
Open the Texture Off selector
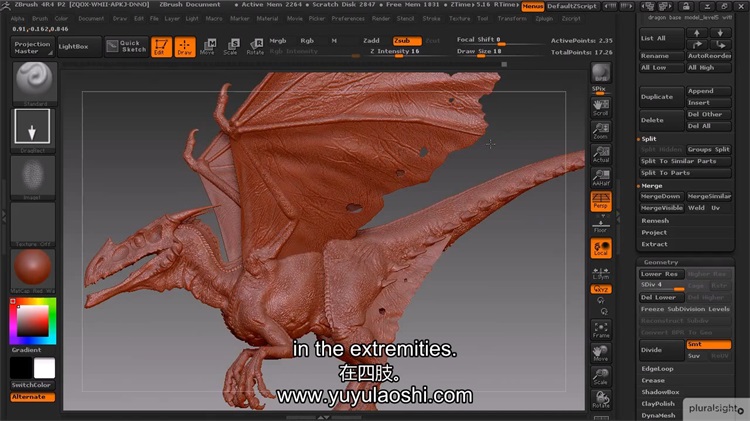coord(33,224)
